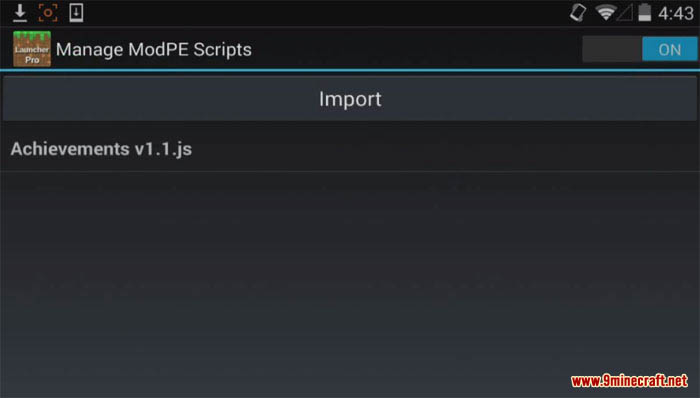Tap the Wi-Fi signal icon

pos(605,12)
